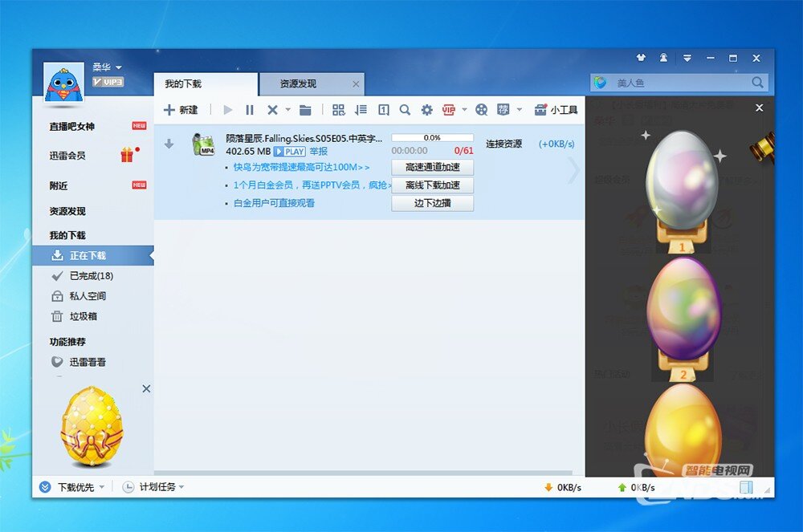Image resolution: width=803 pixels, height=532 pixels.
Task: Open the 快鸟为宽带提速最高可达100M link
Action: 302,167
